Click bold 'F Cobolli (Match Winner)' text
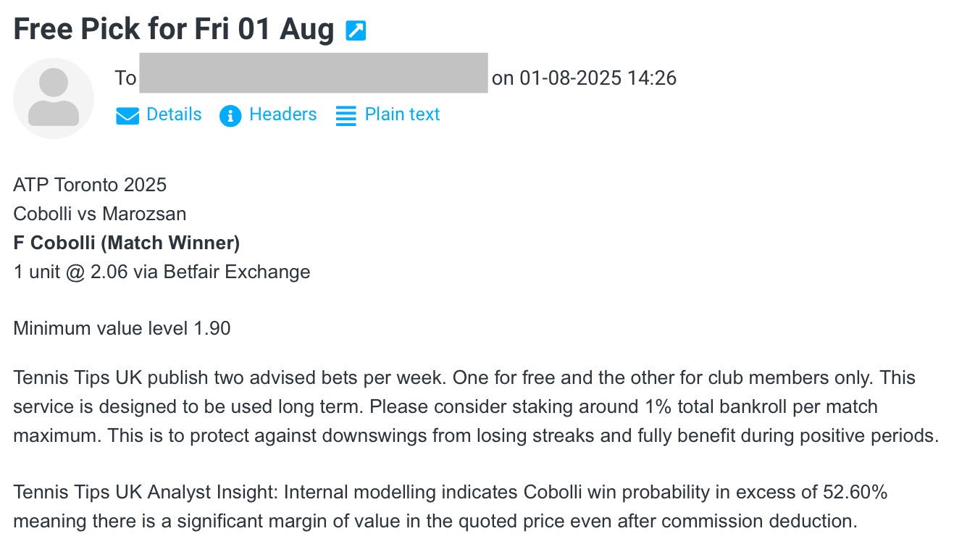 (126, 243)
